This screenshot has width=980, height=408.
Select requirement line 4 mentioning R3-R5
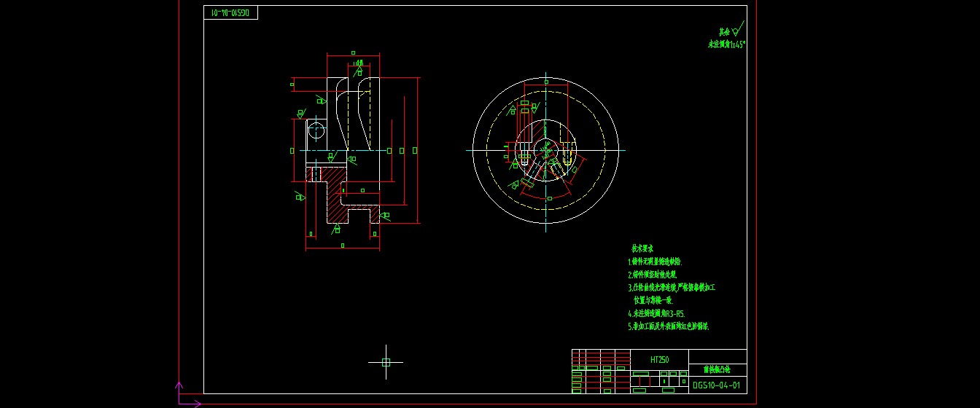pos(656,313)
